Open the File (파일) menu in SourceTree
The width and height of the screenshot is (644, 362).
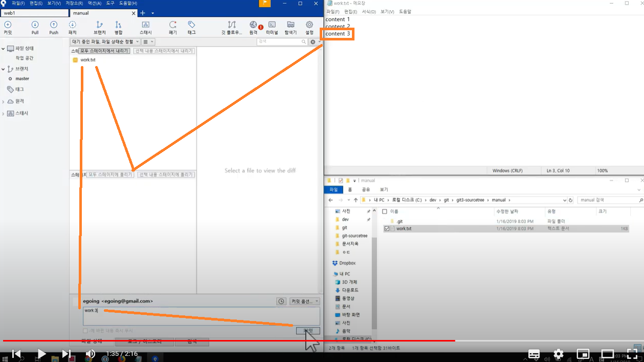(x=18, y=3)
